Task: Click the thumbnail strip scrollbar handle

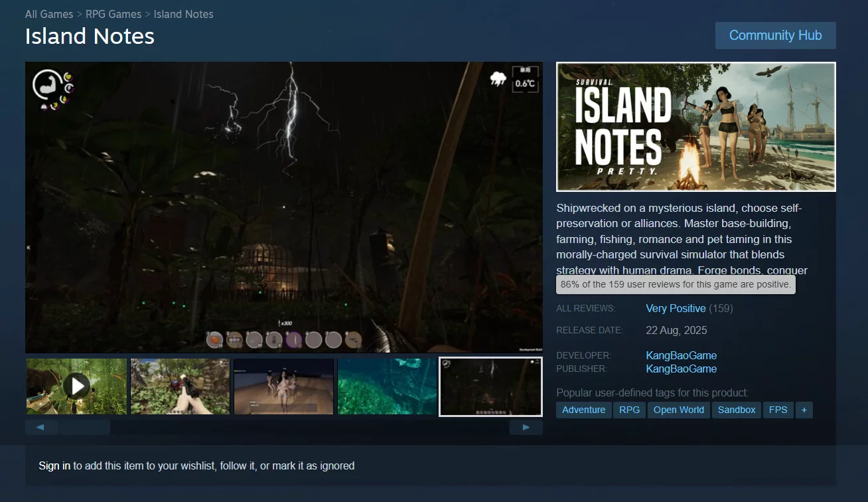Action: tap(84, 427)
